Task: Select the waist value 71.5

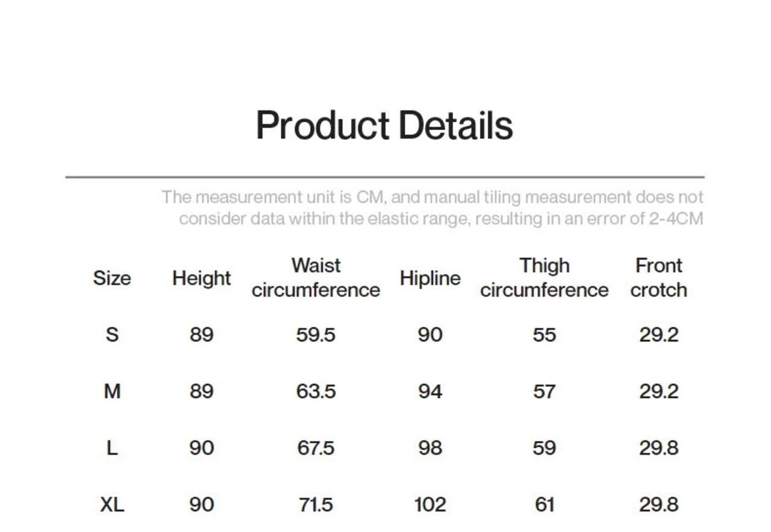Action: point(316,504)
